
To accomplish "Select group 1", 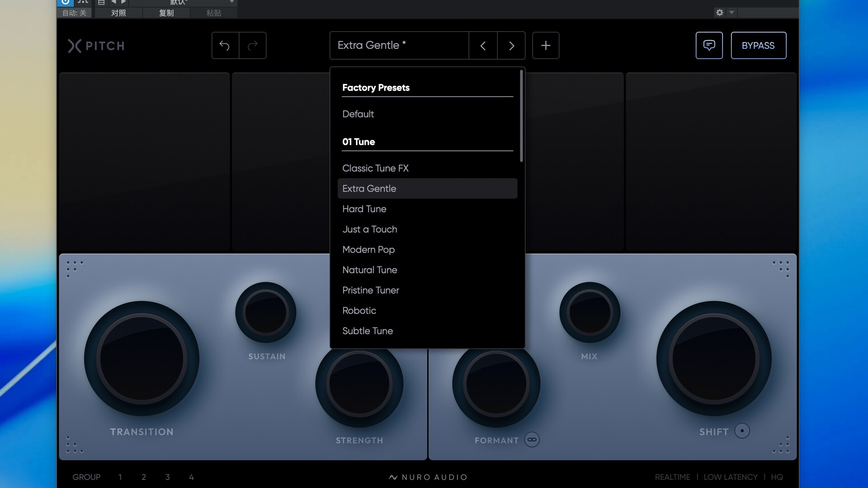I will (x=120, y=477).
